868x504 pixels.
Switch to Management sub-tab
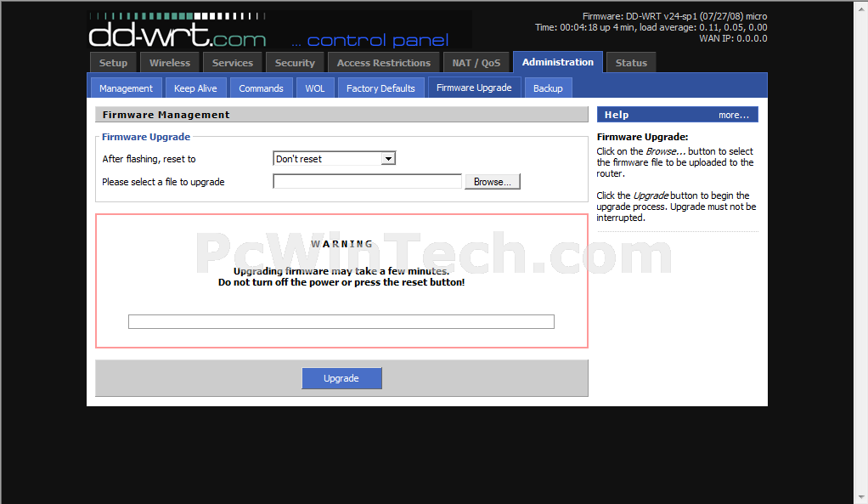coord(126,88)
